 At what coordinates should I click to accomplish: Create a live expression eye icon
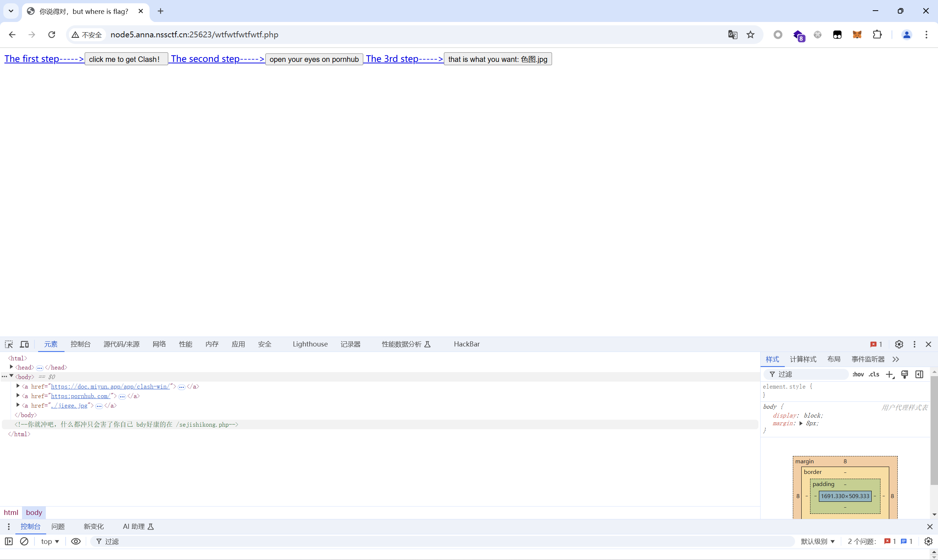click(76, 542)
